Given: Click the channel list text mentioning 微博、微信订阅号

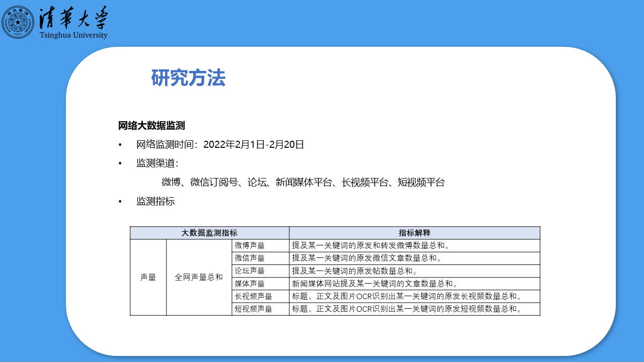Looking at the screenshot, I should [x=303, y=183].
